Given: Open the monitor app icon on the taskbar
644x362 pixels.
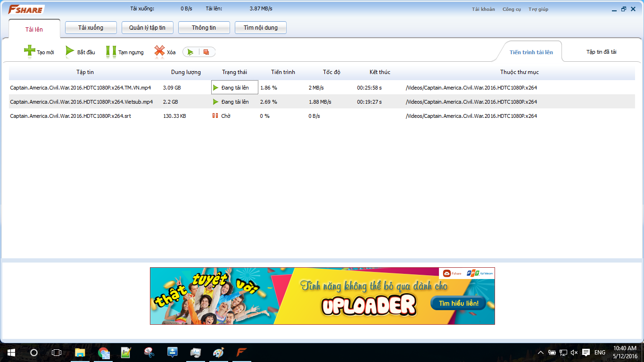Looking at the screenshot, I should pyautogui.click(x=196, y=353).
